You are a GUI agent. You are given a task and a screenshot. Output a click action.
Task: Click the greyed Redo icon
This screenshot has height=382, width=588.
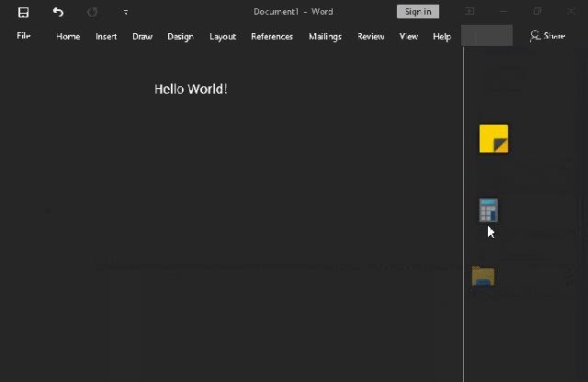92,12
